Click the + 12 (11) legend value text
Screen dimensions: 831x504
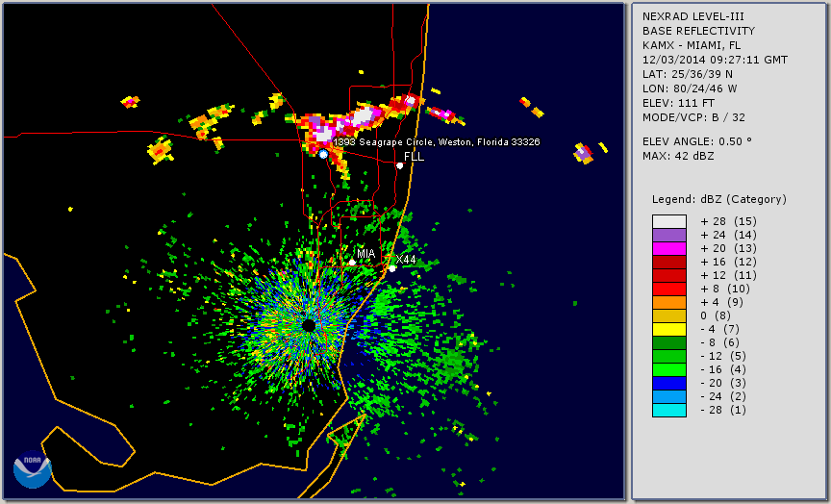point(728,276)
